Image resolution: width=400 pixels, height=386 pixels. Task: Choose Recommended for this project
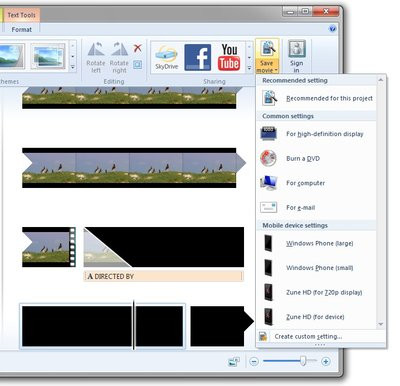[316, 98]
